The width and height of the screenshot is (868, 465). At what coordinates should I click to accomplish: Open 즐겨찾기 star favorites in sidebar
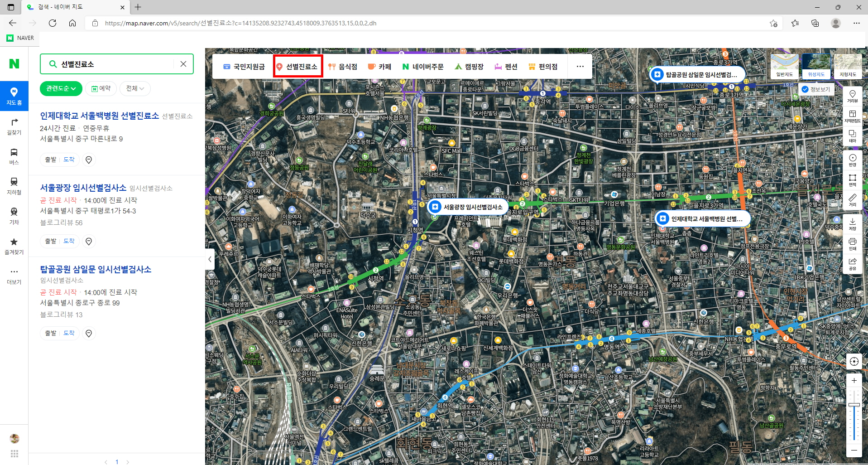14,246
